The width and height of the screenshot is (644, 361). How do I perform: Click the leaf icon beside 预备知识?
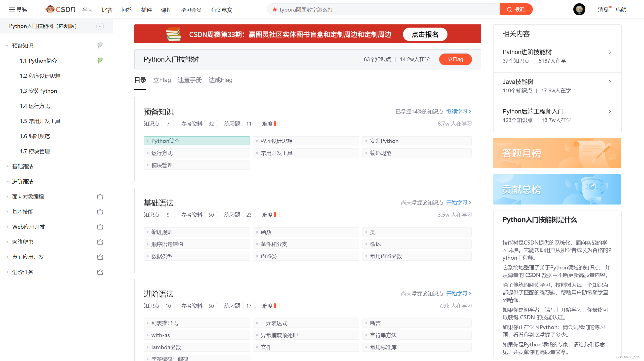coord(100,45)
